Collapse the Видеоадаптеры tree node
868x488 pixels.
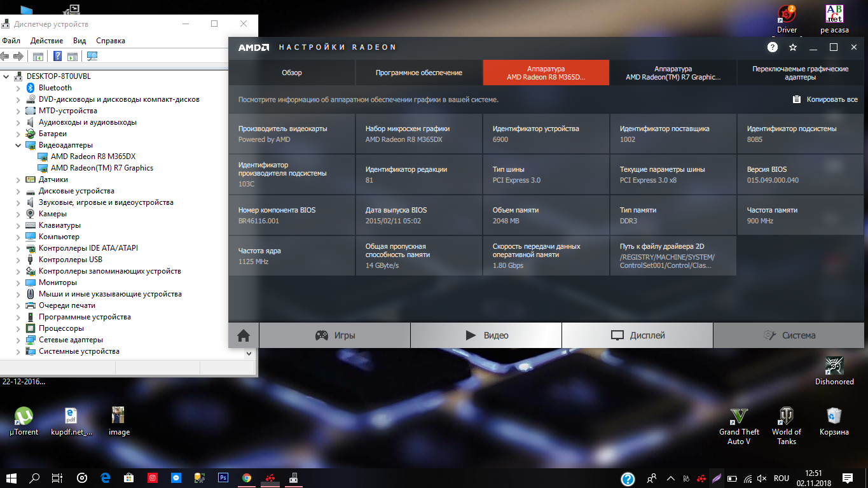(x=19, y=144)
